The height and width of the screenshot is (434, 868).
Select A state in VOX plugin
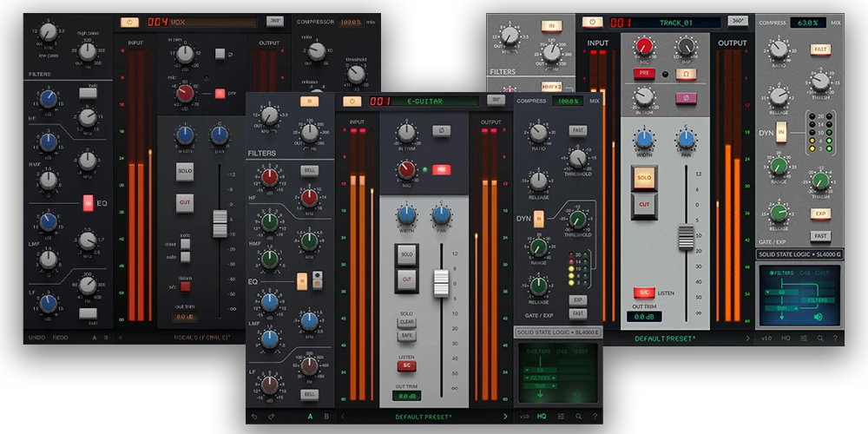pyautogui.click(x=94, y=337)
